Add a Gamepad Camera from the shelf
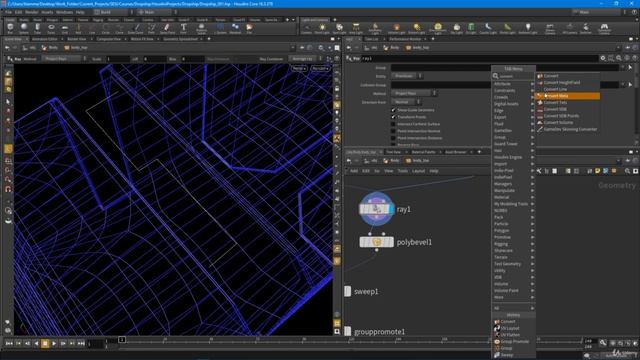Viewport: 640px width, 360px height. click(604, 29)
